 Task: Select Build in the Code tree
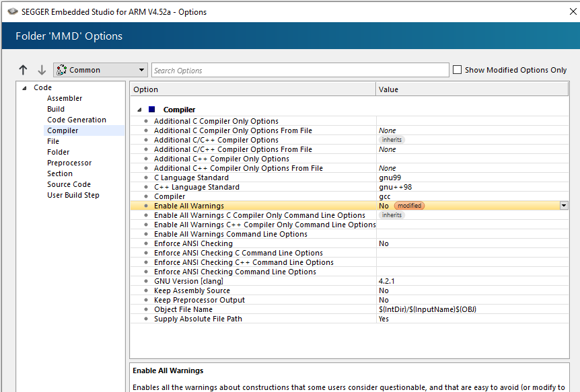56,109
